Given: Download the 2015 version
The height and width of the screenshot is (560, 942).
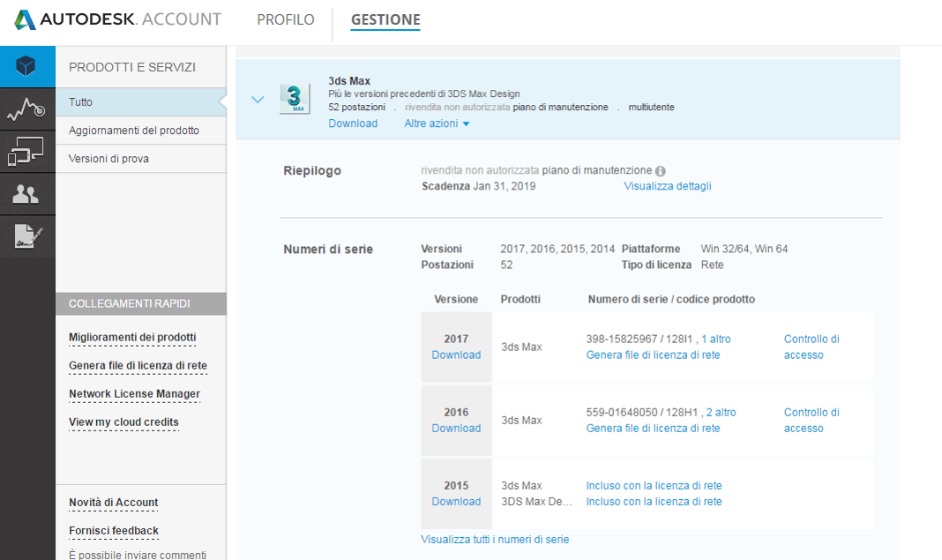Looking at the screenshot, I should [456, 502].
